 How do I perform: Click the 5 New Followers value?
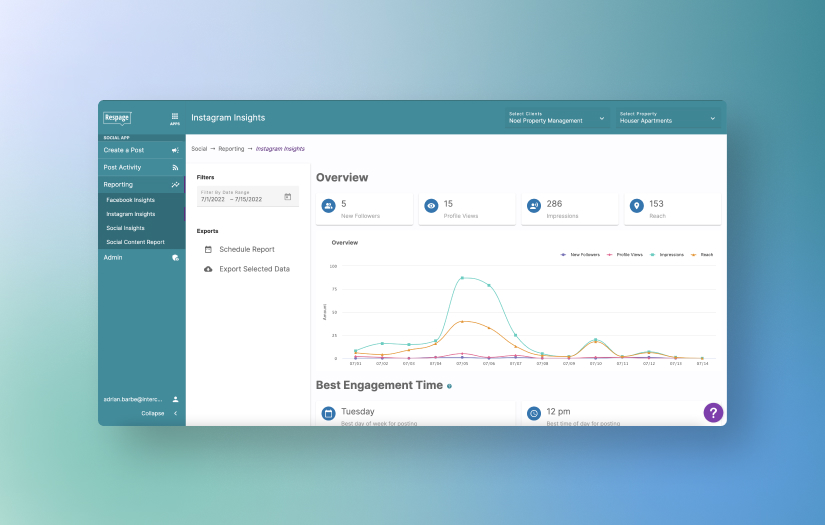pyautogui.click(x=344, y=204)
